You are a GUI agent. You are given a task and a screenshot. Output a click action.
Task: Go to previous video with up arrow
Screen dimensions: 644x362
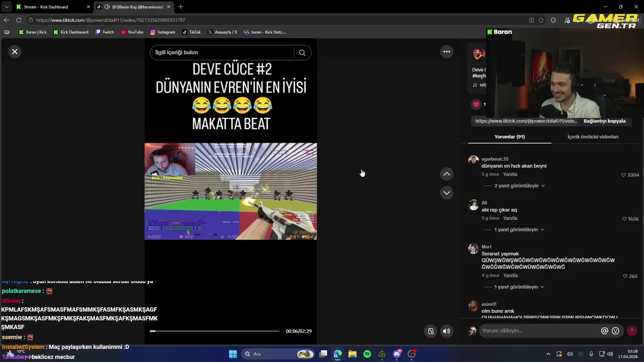tap(446, 174)
